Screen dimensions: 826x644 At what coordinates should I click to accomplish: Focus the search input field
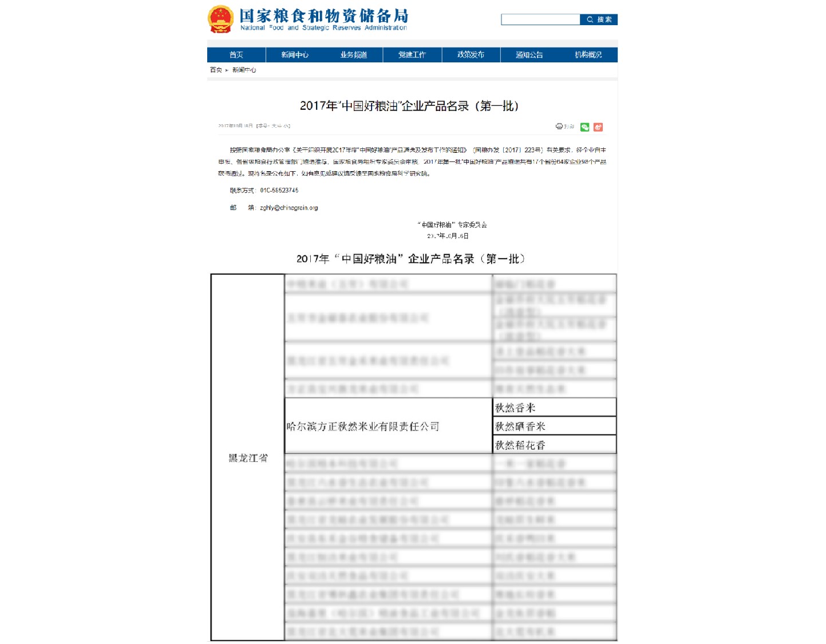[540, 19]
